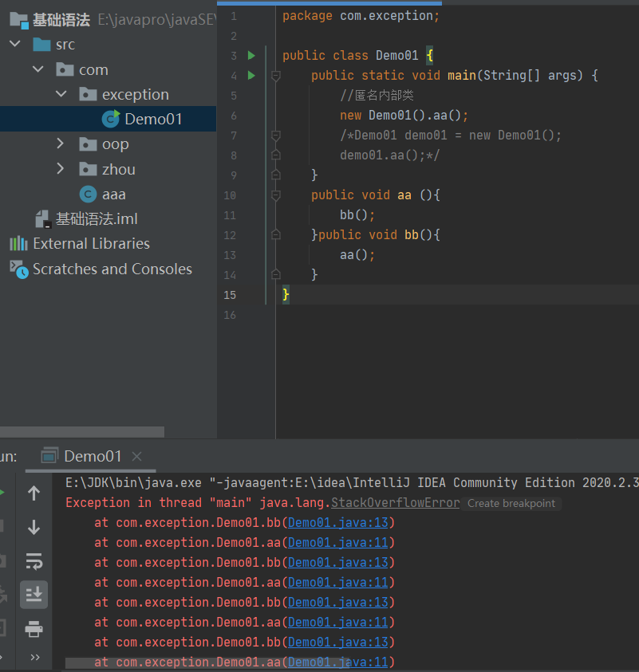Click the project module icon at tree top
Viewport: 639px width, 672px height.
pyautogui.click(x=19, y=20)
